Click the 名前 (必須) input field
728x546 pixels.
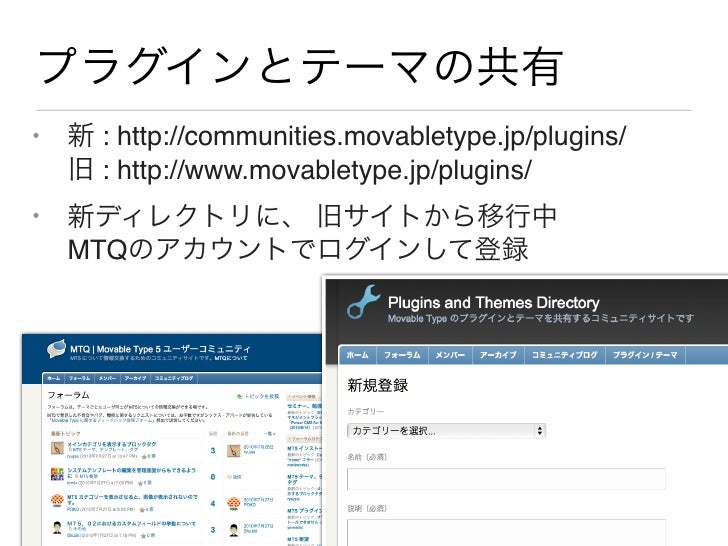[x=506, y=479]
